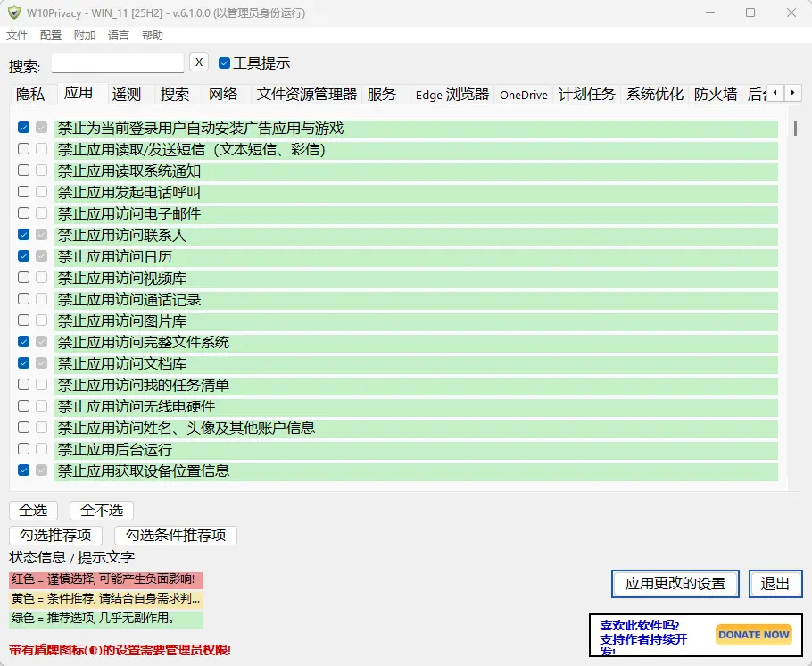The width and height of the screenshot is (812, 666).
Task: Switch to the Edge 浏览器 tab
Action: pyautogui.click(x=452, y=95)
